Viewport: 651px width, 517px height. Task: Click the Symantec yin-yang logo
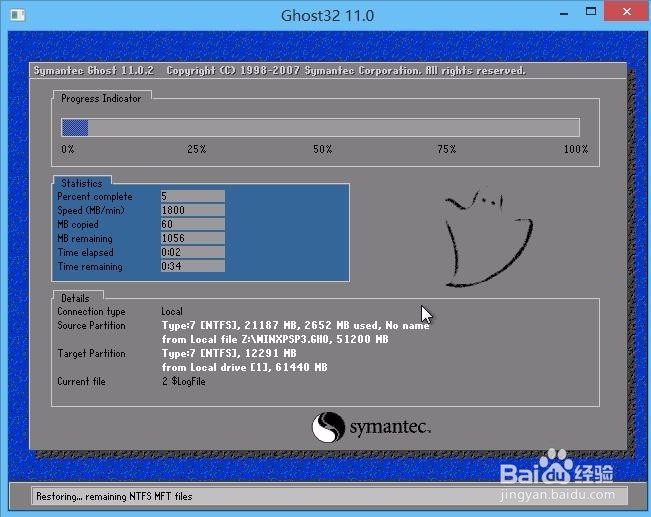[328, 427]
